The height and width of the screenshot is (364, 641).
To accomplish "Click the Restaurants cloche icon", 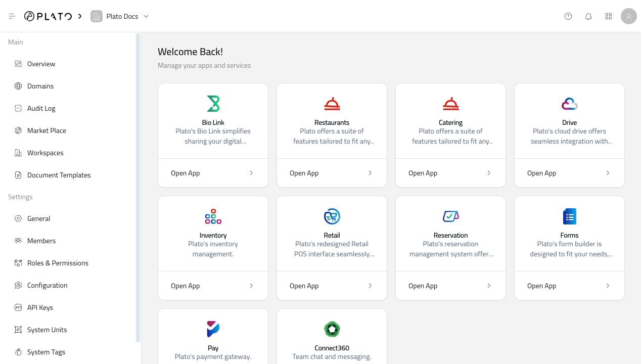I will 332,104.
